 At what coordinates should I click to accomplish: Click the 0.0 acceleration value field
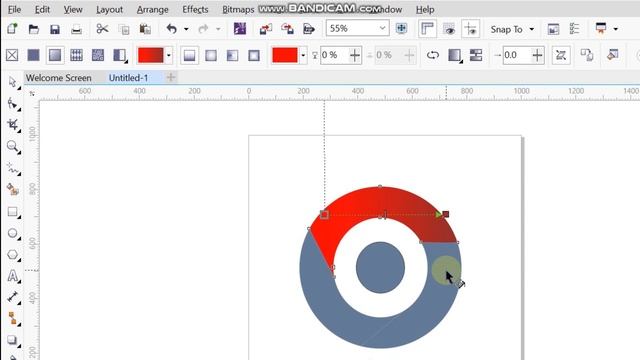click(x=516, y=55)
